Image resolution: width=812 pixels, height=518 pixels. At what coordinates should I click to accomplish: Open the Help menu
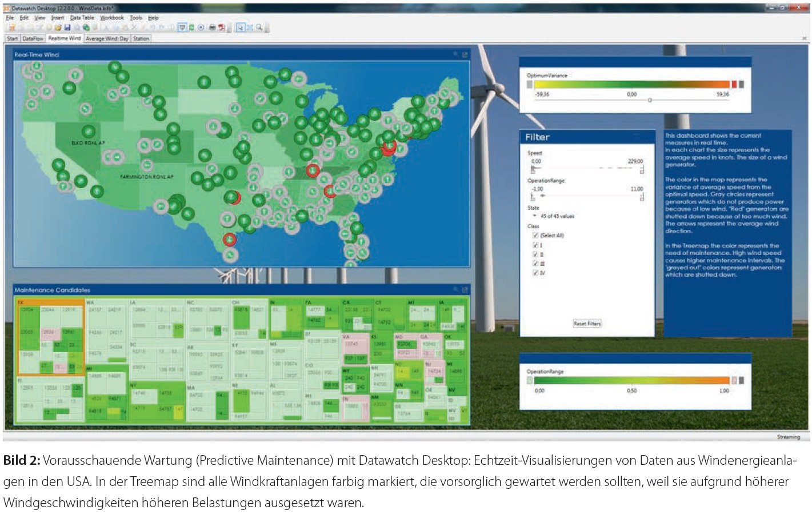153,18
